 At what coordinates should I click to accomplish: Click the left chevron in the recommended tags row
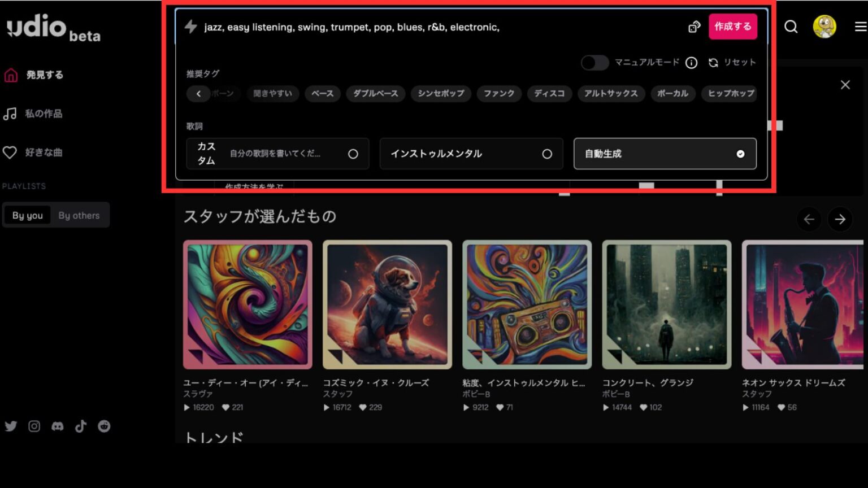click(x=198, y=94)
